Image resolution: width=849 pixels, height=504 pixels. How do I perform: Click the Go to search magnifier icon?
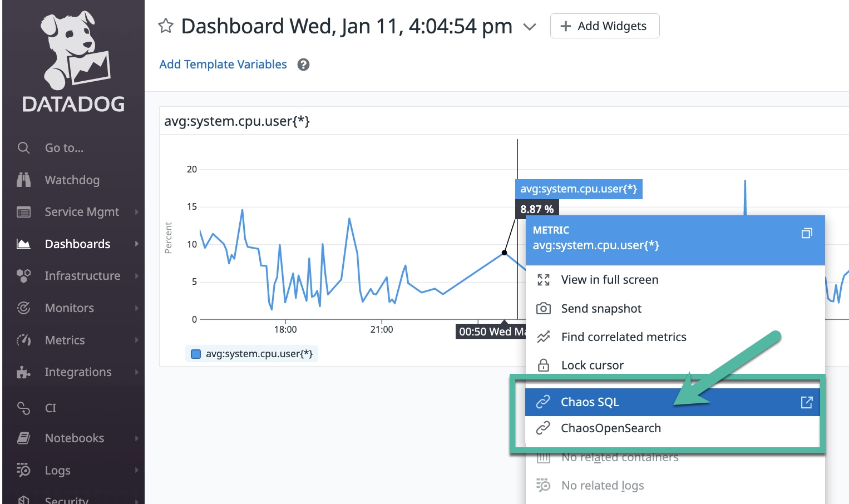click(23, 148)
